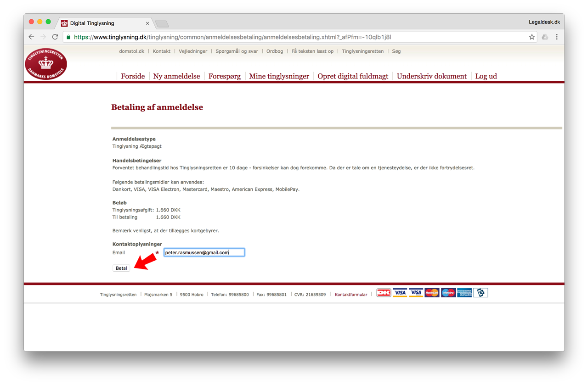Reload the page with refresh icon
The height and width of the screenshot is (385, 588).
55,37
